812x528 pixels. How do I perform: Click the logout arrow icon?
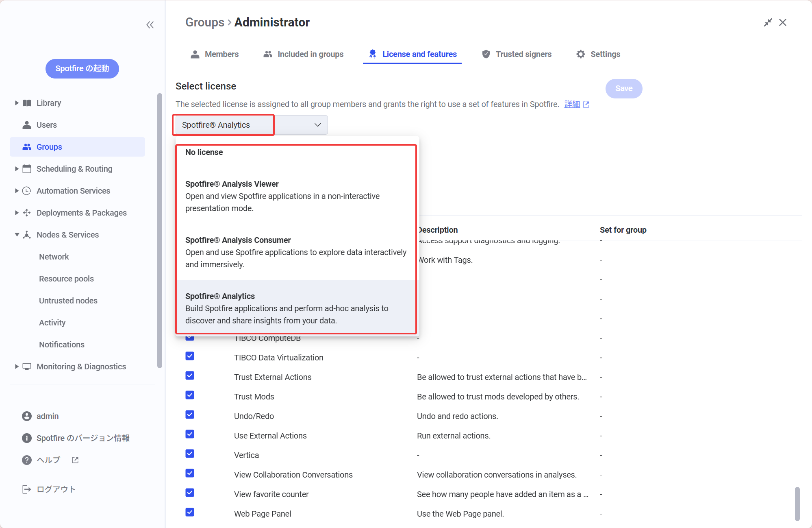tap(27, 489)
